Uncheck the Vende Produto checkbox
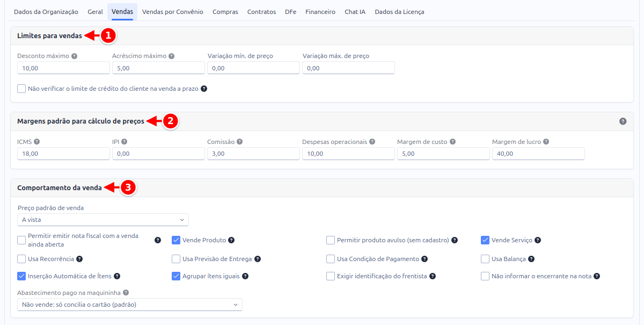The height and width of the screenshot is (325, 644). (x=176, y=240)
